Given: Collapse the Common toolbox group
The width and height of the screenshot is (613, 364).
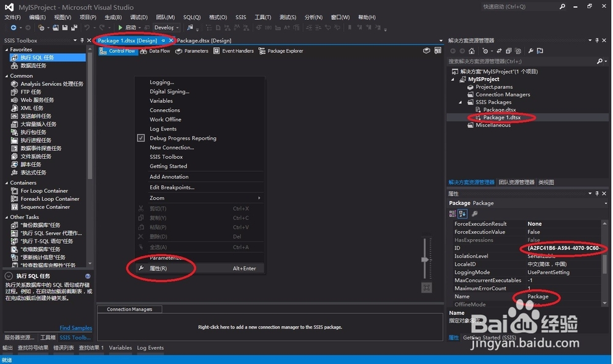Looking at the screenshot, I should coord(6,76).
